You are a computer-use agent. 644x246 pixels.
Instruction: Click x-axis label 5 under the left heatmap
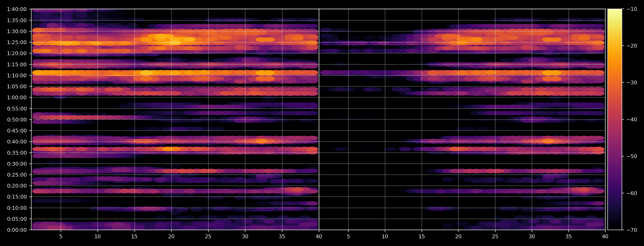(61, 236)
